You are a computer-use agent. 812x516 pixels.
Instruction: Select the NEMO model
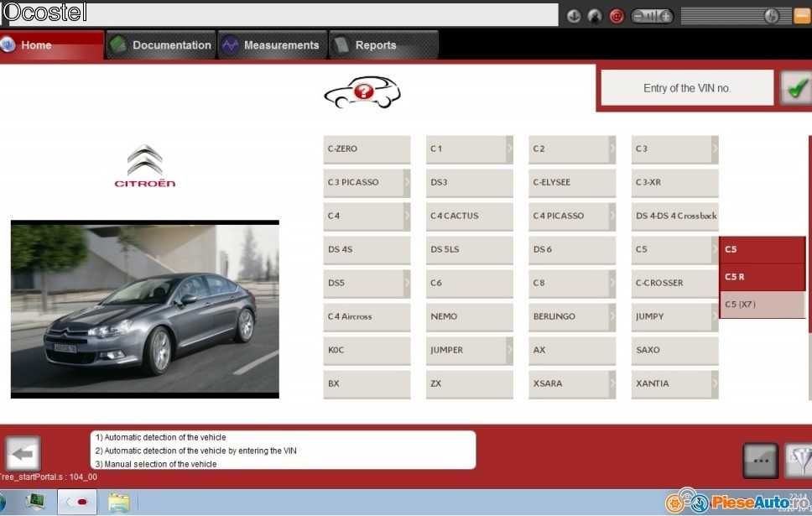click(x=469, y=317)
